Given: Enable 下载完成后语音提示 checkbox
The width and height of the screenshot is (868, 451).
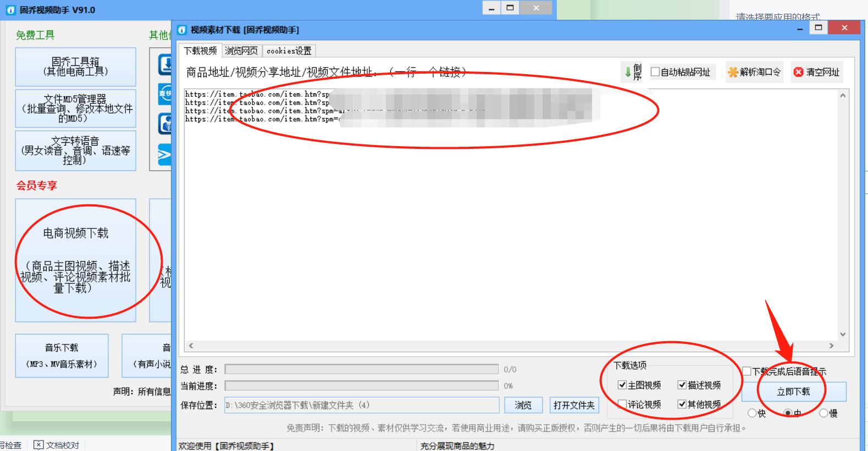Looking at the screenshot, I should (x=747, y=371).
